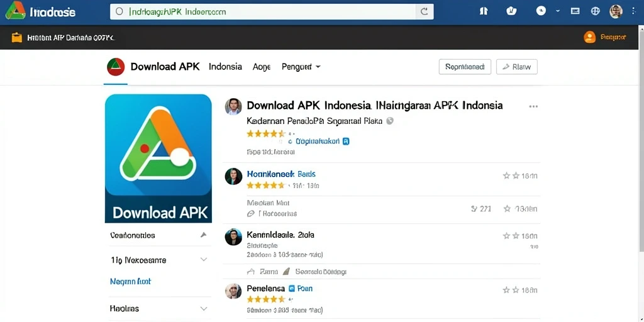Open the user profile avatar in top bar
644x322 pixels.
click(616, 11)
